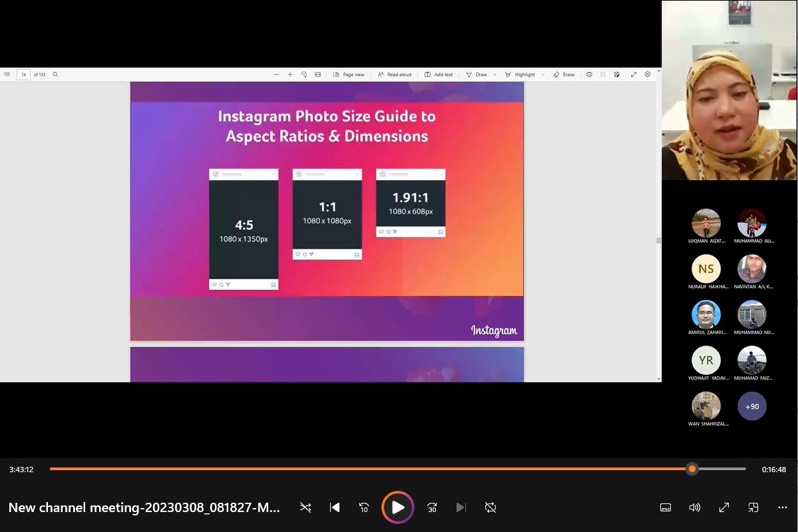Click the PDF vertical scrollbar thumb
Image resolution: width=798 pixels, height=532 pixels.
coord(658,241)
